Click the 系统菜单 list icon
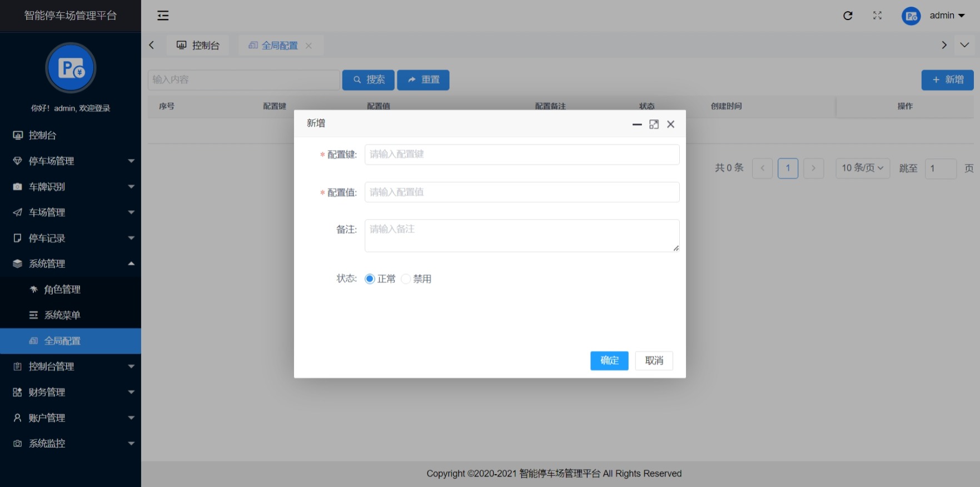 tap(33, 315)
